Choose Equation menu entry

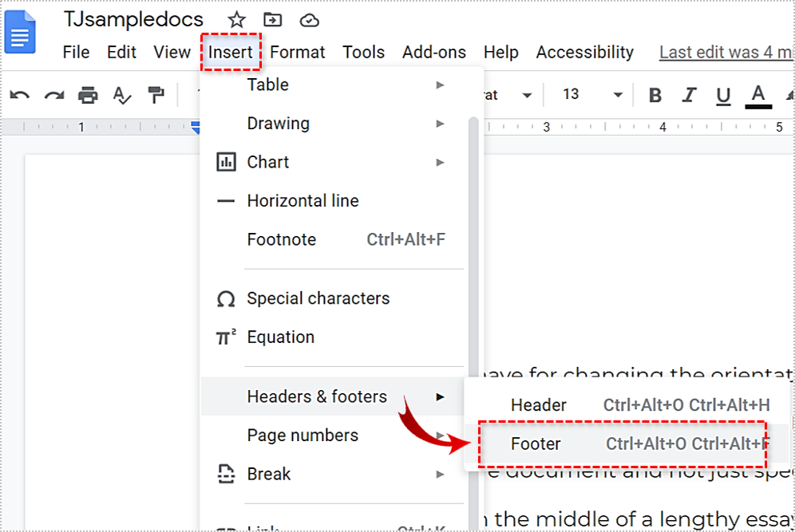click(333, 337)
